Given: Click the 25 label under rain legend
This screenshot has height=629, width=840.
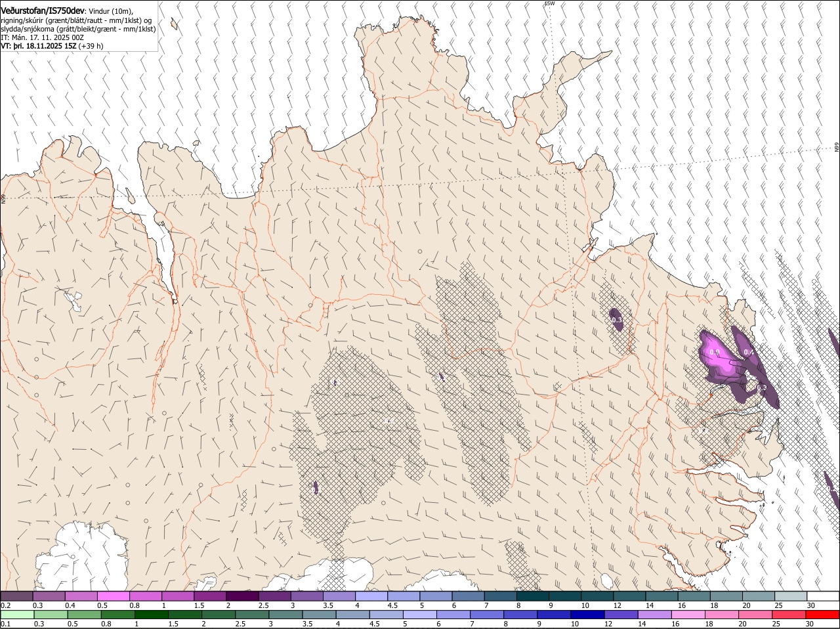Looking at the screenshot, I should (x=776, y=624).
